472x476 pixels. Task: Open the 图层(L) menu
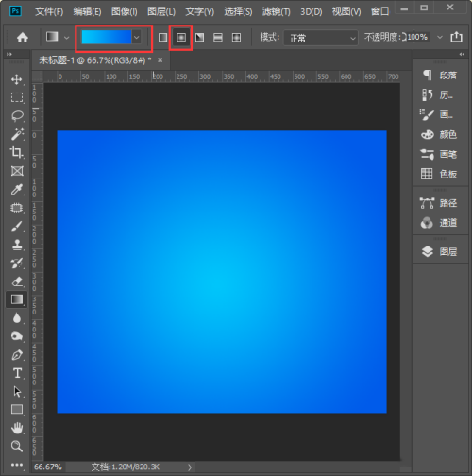tap(161, 12)
